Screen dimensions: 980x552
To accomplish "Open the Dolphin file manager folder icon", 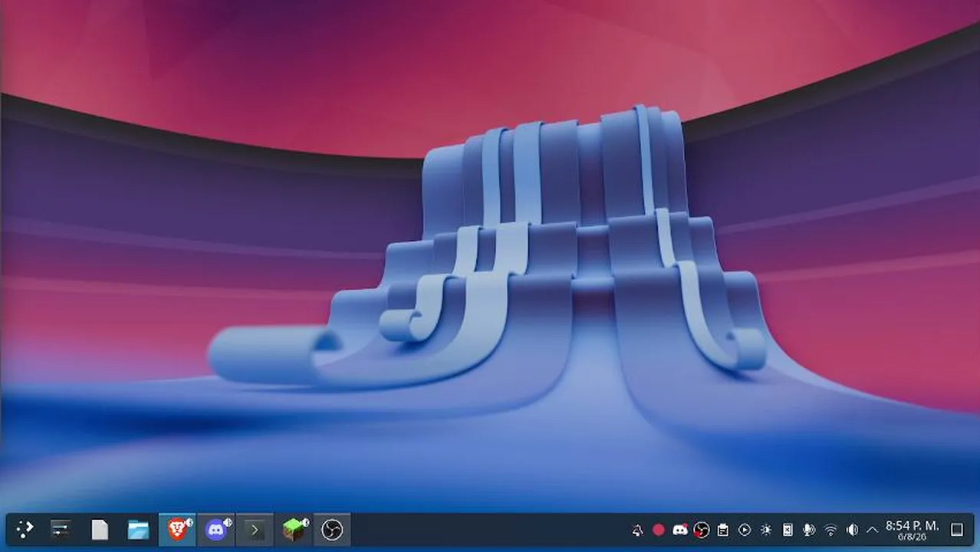I will 139,530.
